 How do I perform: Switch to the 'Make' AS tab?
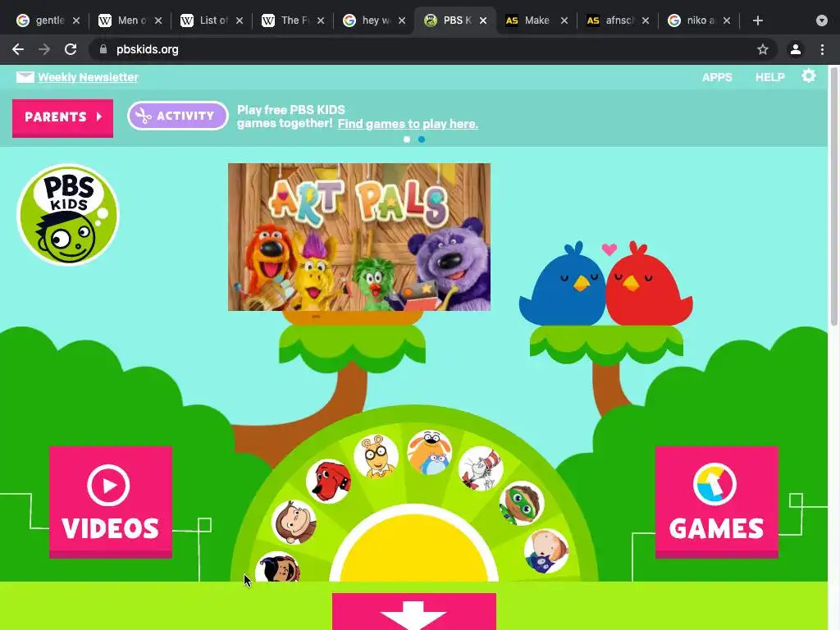[x=536, y=21]
